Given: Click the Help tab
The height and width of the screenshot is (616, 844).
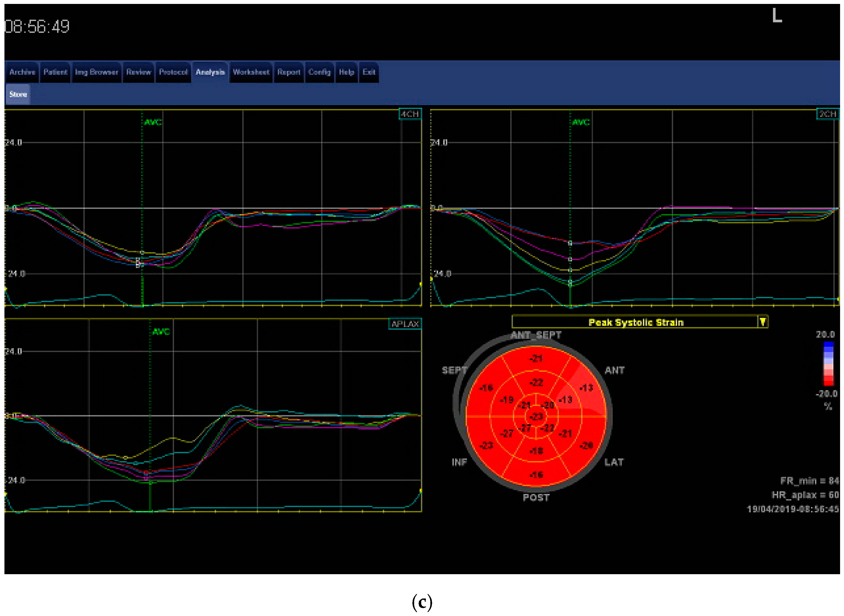Looking at the screenshot, I should pyautogui.click(x=346, y=72).
